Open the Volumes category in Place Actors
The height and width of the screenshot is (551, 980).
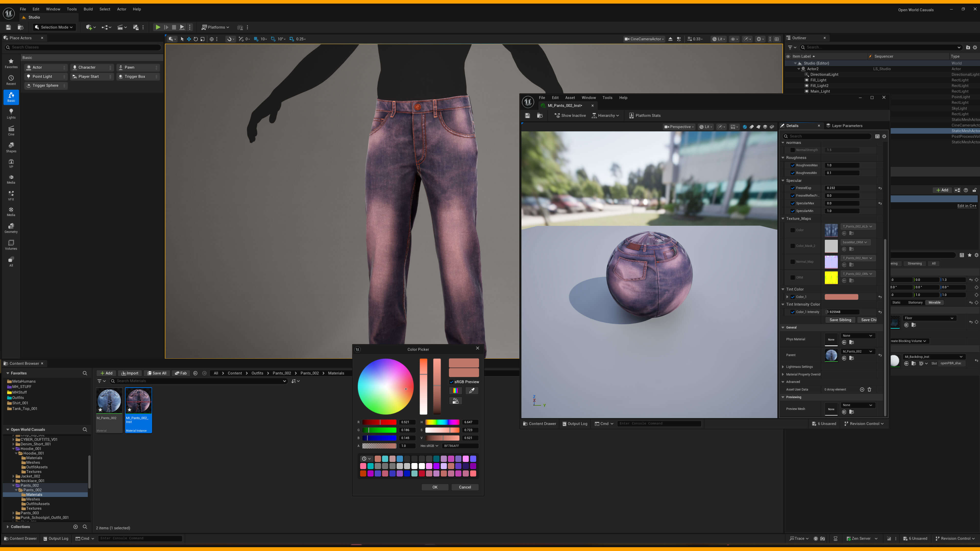(11, 245)
